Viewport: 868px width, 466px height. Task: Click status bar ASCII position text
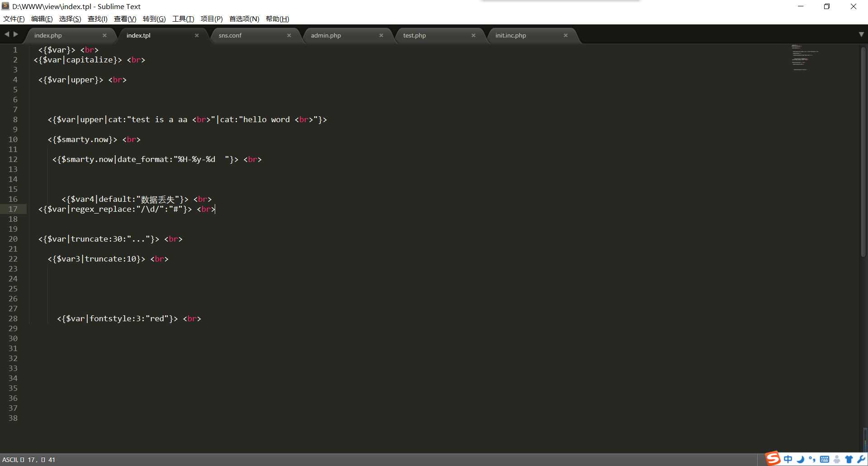pyautogui.click(x=29, y=460)
